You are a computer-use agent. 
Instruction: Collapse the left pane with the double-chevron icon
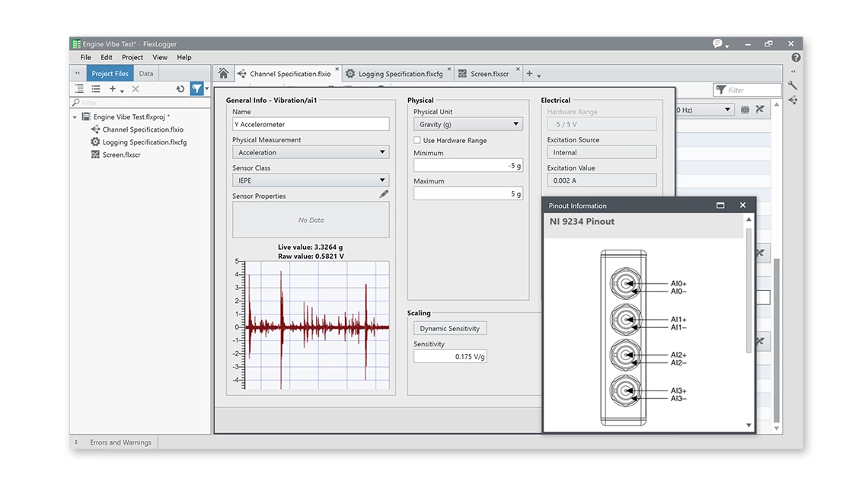(78, 73)
